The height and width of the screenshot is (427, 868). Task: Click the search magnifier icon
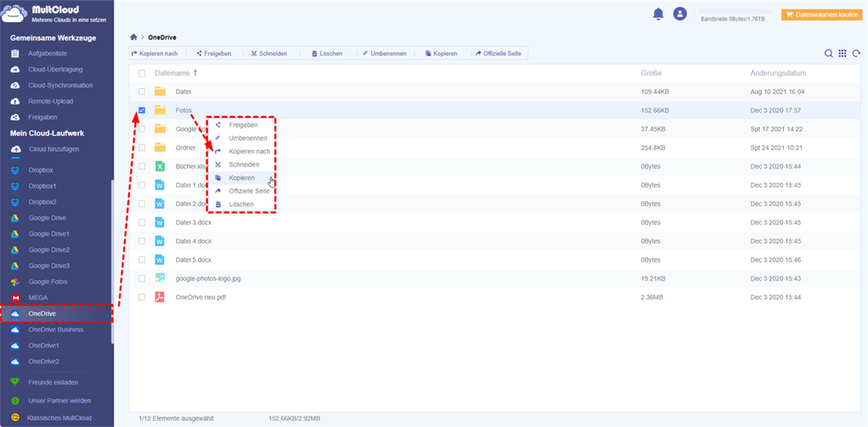pyautogui.click(x=828, y=54)
